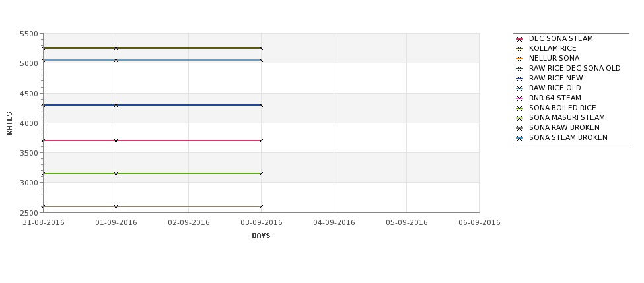
Task: Click the DAYS x-axis title
Action: pos(261,236)
